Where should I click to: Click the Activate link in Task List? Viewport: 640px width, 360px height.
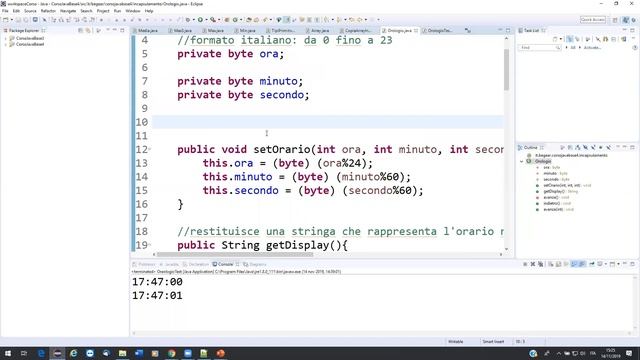coord(592,47)
